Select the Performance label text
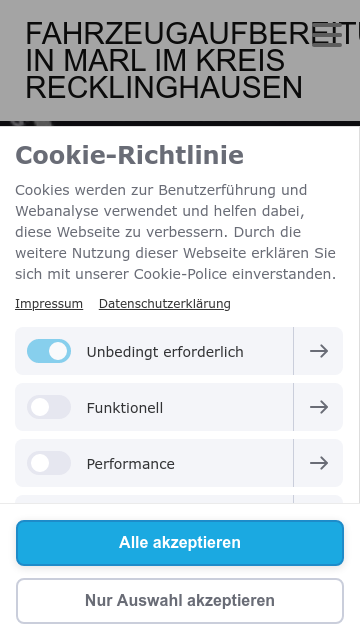360x640 pixels. coord(131,464)
